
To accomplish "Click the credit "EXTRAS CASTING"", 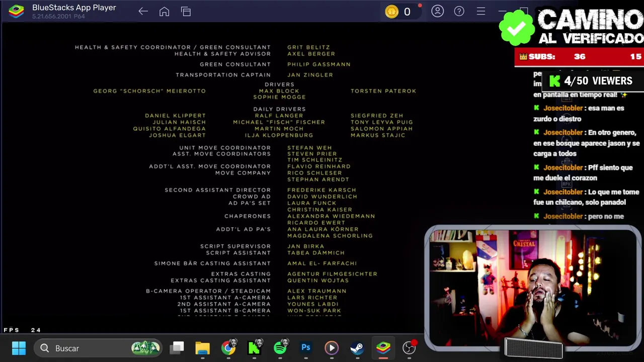I will coord(240,274).
